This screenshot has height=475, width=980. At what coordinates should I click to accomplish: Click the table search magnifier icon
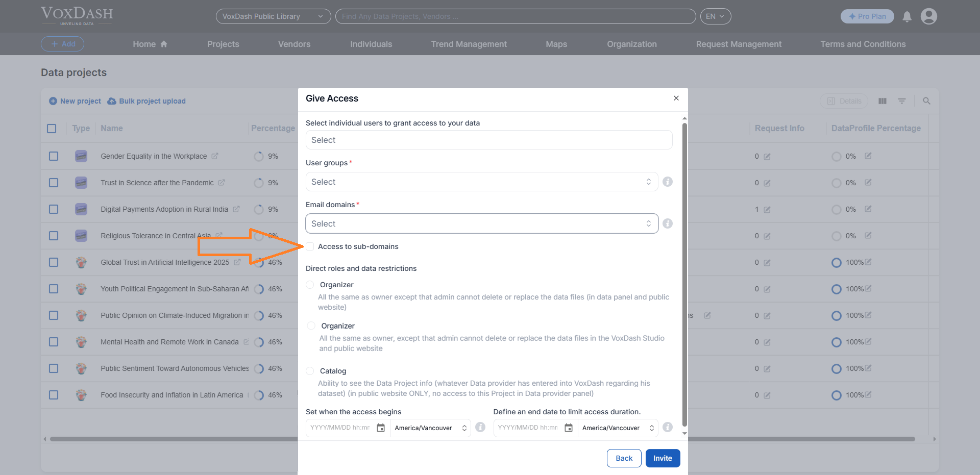tap(927, 101)
